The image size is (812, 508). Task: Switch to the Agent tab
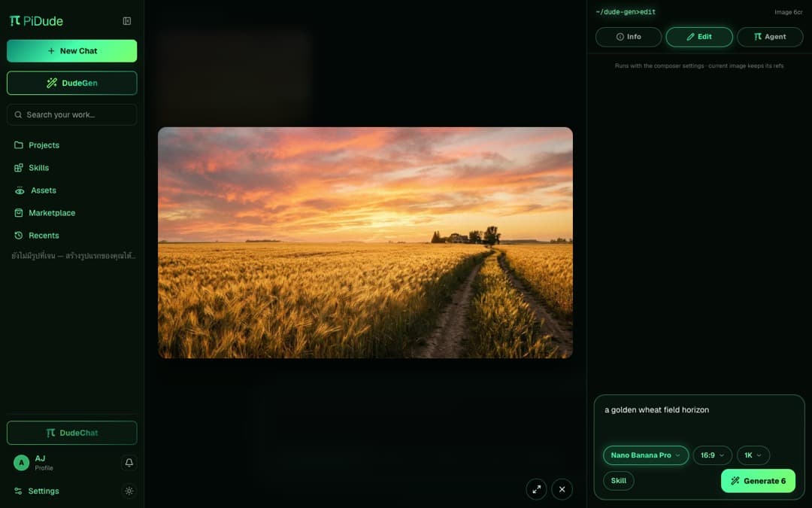coord(770,37)
